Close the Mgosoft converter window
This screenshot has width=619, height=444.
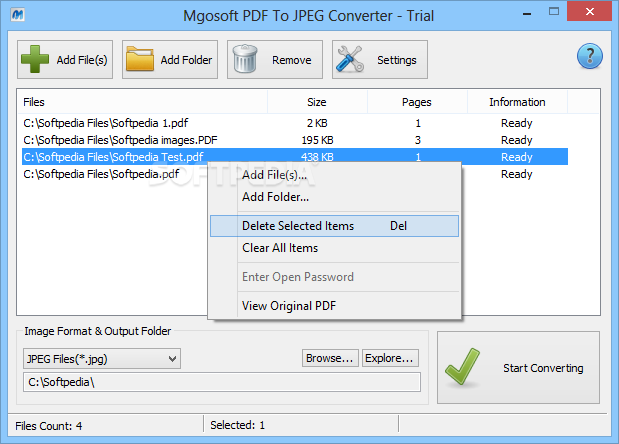tap(590, 11)
